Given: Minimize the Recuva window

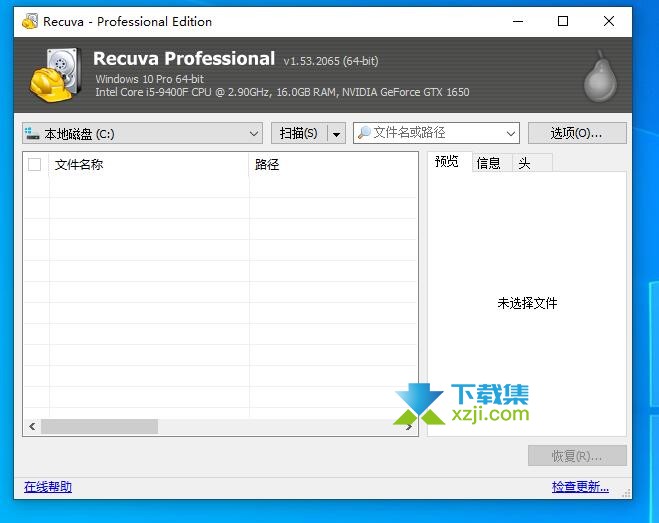Looking at the screenshot, I should tap(518, 21).
